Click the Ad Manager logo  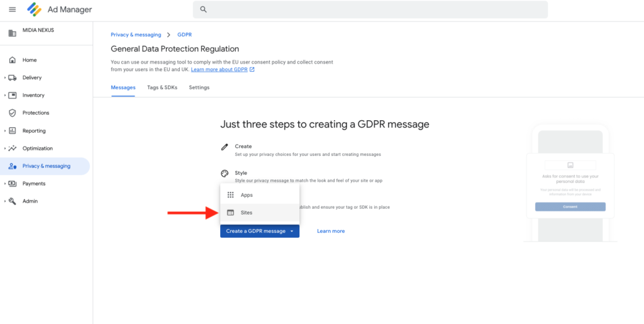35,9
